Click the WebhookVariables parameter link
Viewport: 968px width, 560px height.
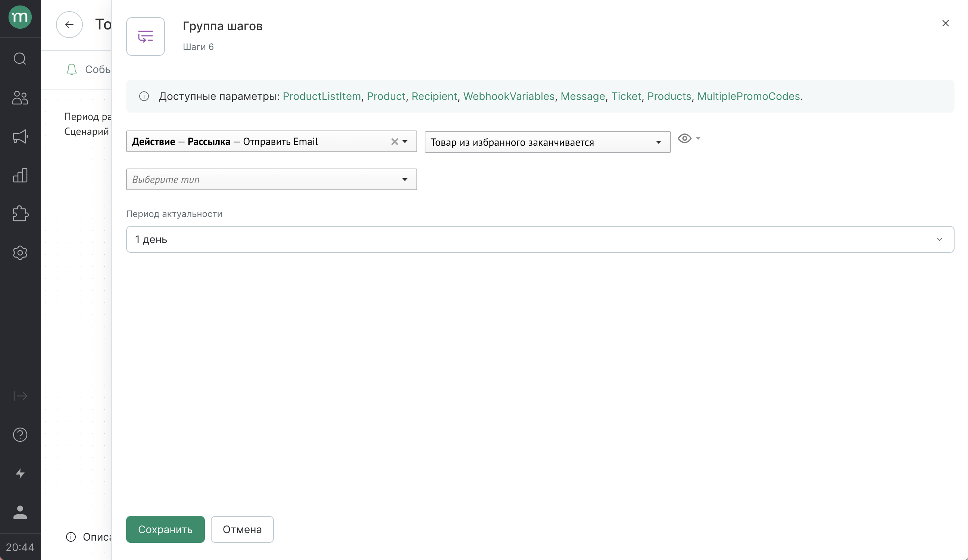509,96
